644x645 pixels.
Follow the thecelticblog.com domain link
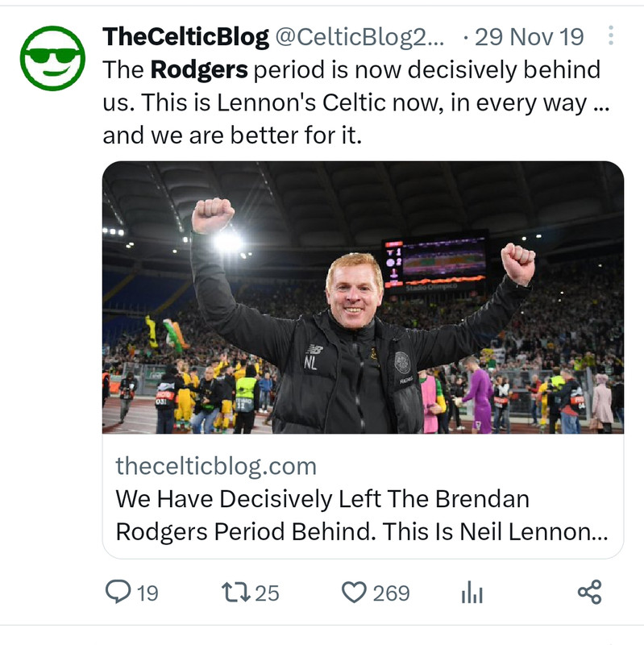tap(216, 467)
